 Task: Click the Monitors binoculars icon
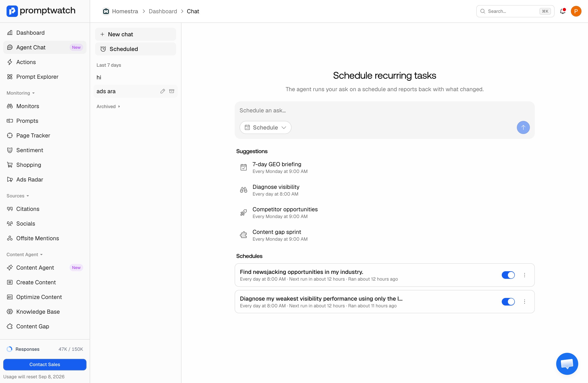click(x=10, y=106)
